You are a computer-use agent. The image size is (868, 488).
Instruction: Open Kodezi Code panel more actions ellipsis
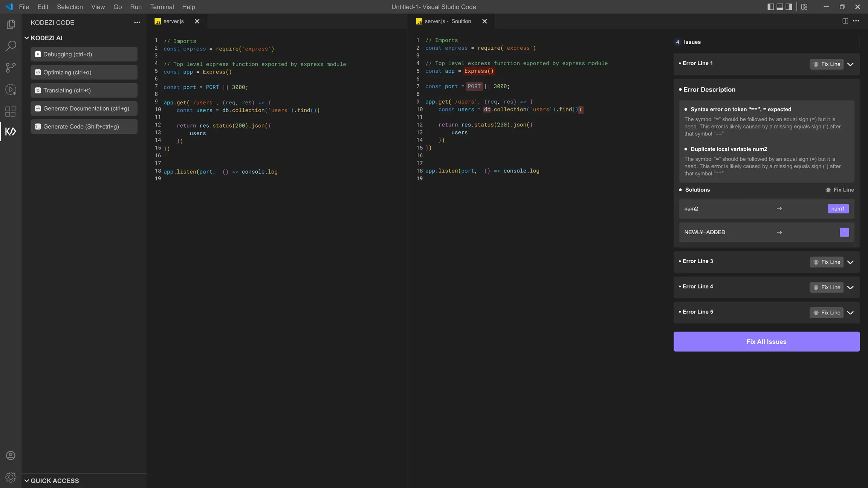point(137,23)
